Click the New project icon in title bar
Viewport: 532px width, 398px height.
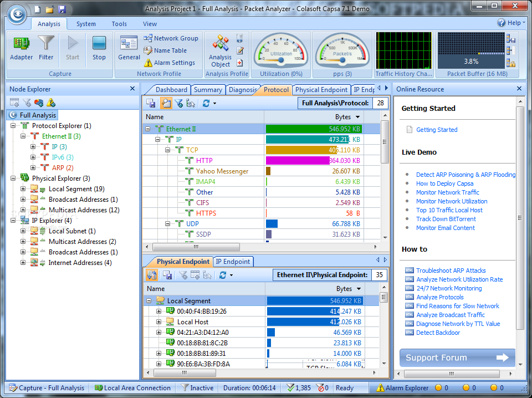(37, 9)
